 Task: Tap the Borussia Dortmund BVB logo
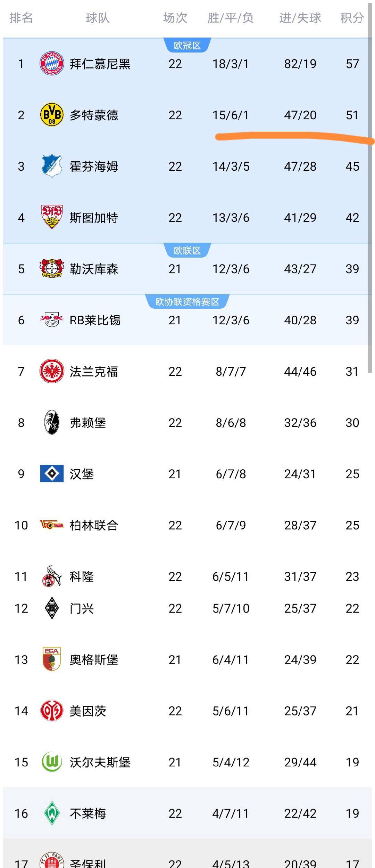pyautogui.click(x=52, y=115)
